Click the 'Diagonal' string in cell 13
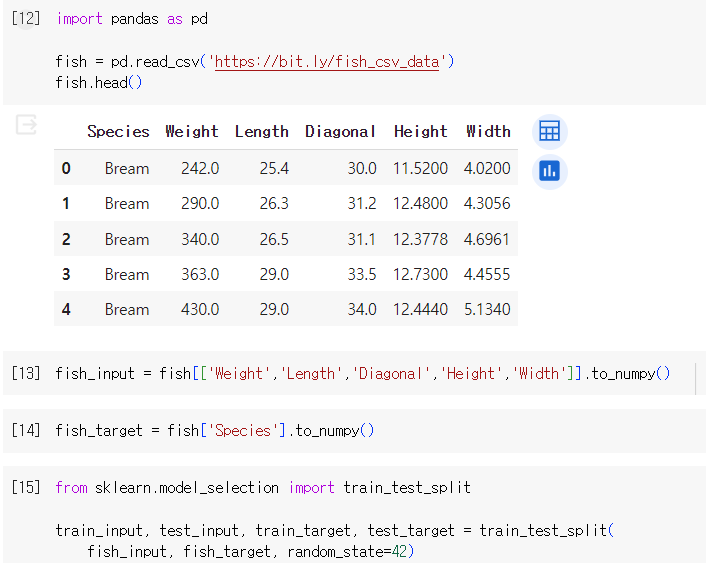The image size is (706, 563). coord(390,373)
